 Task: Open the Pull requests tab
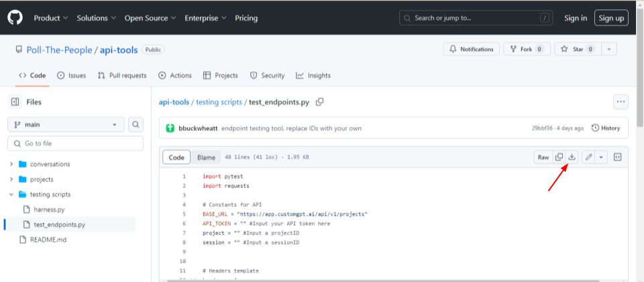pos(122,76)
